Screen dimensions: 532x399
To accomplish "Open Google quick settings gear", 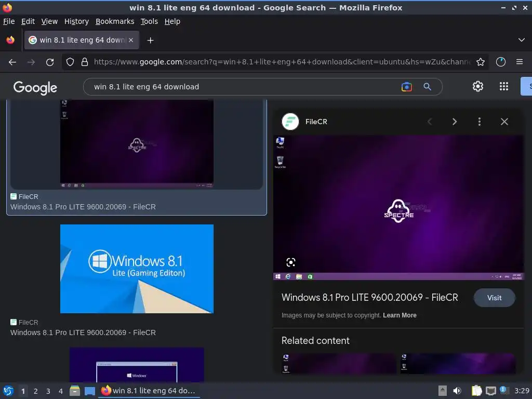I will point(478,87).
